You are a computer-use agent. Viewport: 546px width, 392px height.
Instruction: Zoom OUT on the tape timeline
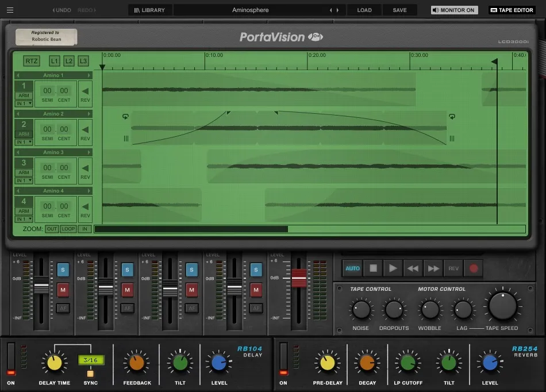point(52,229)
